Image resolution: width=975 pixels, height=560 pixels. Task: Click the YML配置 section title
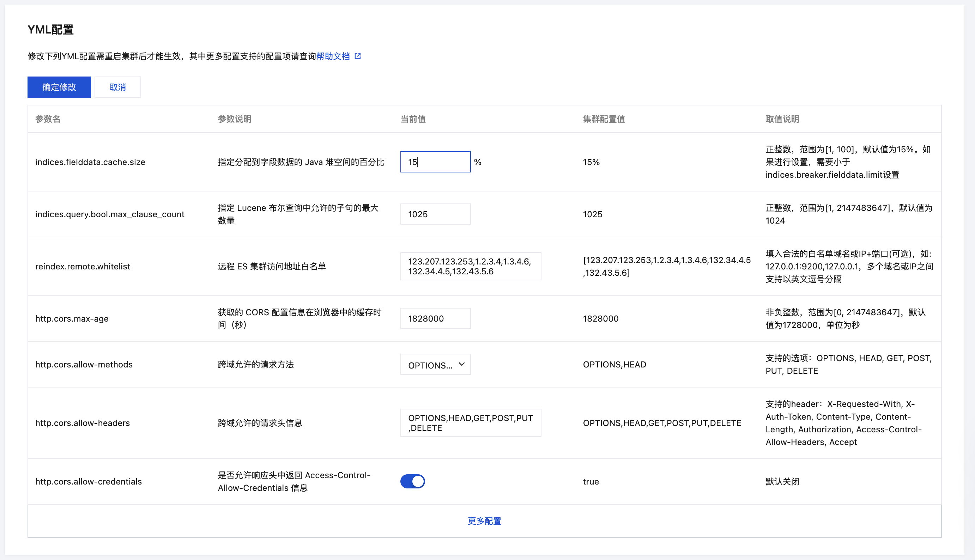click(x=50, y=30)
